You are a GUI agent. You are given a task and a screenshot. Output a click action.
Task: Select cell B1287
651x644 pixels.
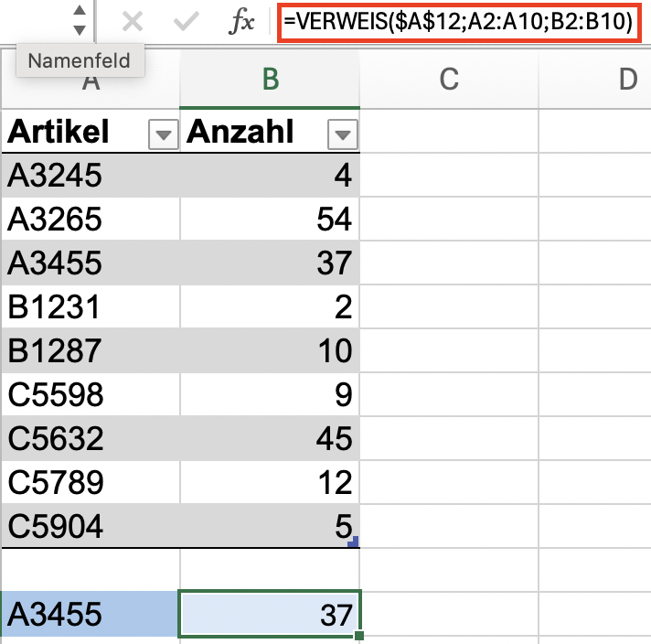pyautogui.click(x=91, y=350)
